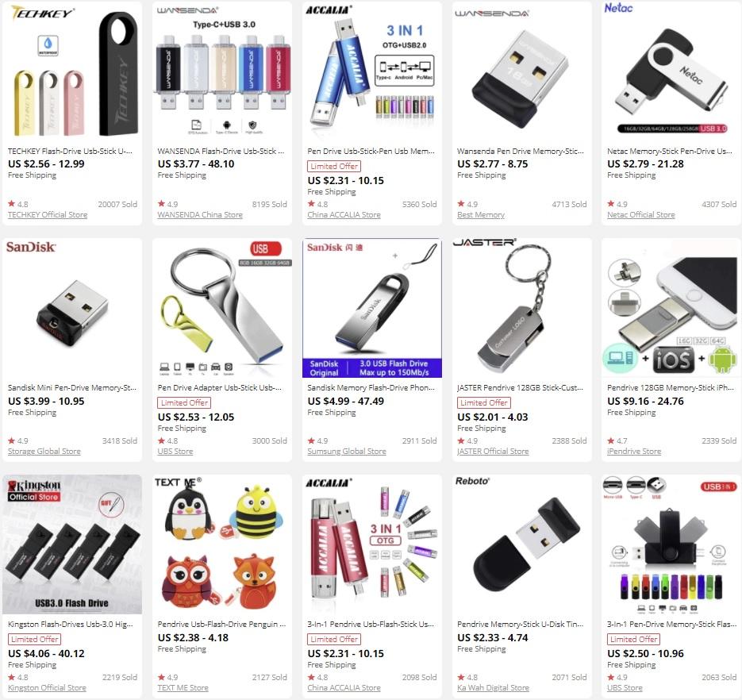This screenshot has height=700, width=742.
Task: Visit Kingston Official Store link
Action: point(47,687)
